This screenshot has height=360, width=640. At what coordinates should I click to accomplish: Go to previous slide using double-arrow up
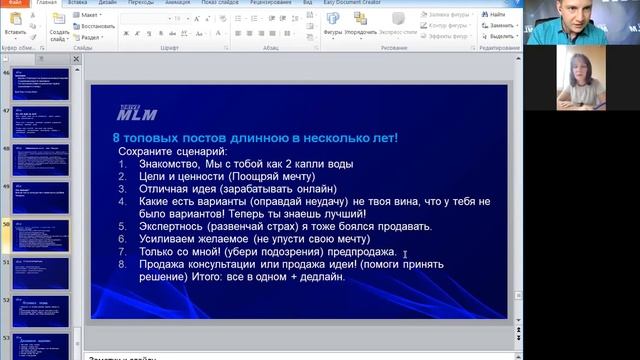click(518, 329)
